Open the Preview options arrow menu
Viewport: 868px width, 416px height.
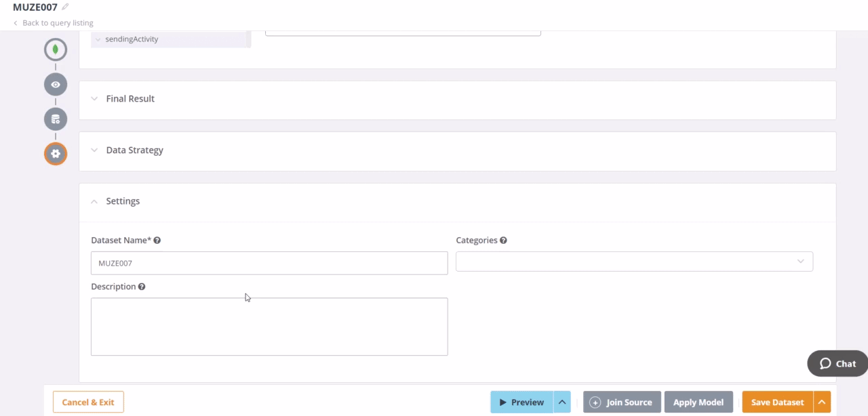[562, 402]
